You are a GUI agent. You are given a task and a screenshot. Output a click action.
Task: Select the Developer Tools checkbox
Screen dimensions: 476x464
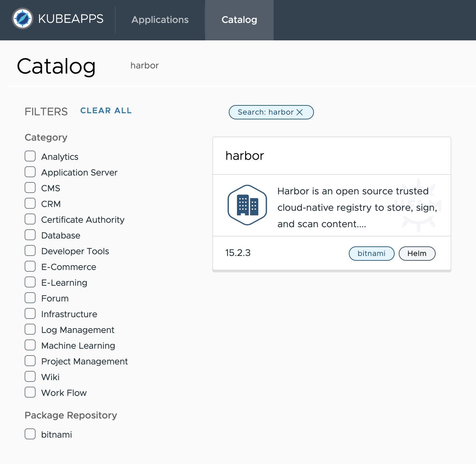30,251
